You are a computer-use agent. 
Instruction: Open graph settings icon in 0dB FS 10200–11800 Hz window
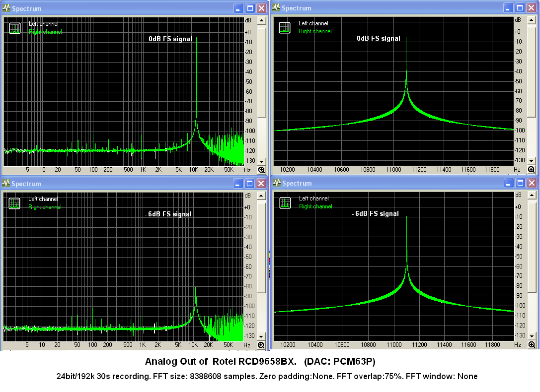(285, 28)
